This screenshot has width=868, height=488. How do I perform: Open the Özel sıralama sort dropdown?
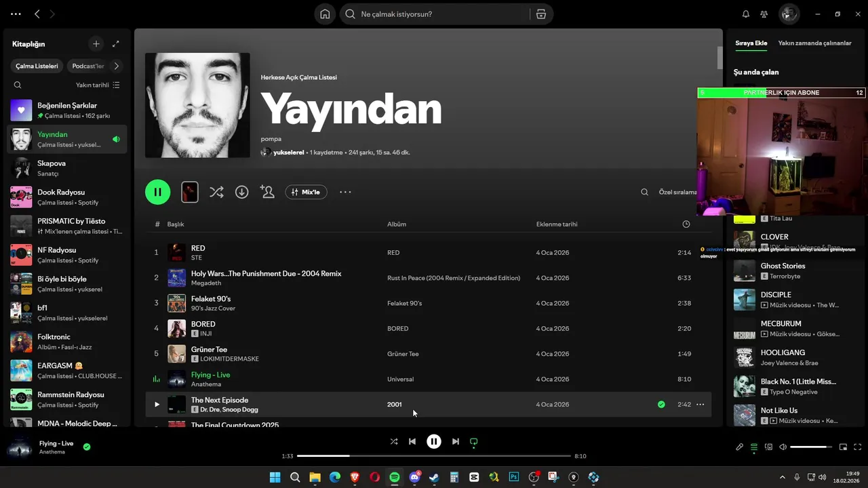coord(677,192)
